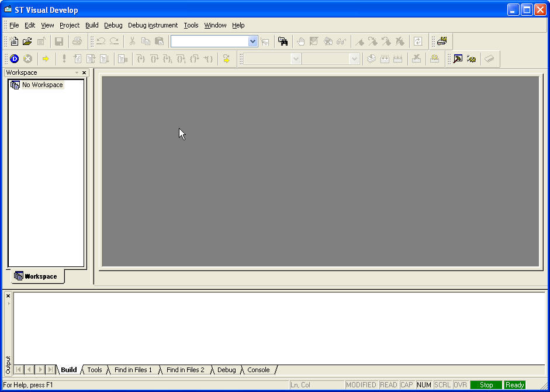550x392 pixels.
Task: Click the first-tab scroll arrow in Output
Action: (x=19, y=370)
